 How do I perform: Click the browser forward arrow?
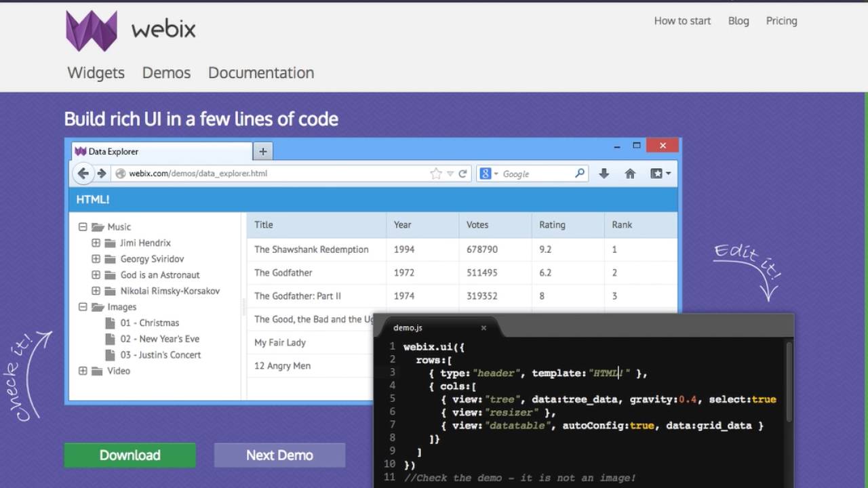[102, 174]
